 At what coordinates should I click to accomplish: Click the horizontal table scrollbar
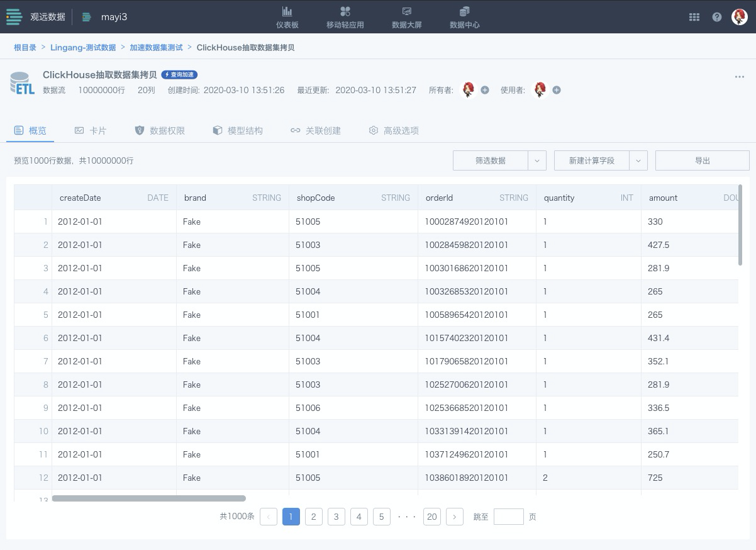(148, 498)
